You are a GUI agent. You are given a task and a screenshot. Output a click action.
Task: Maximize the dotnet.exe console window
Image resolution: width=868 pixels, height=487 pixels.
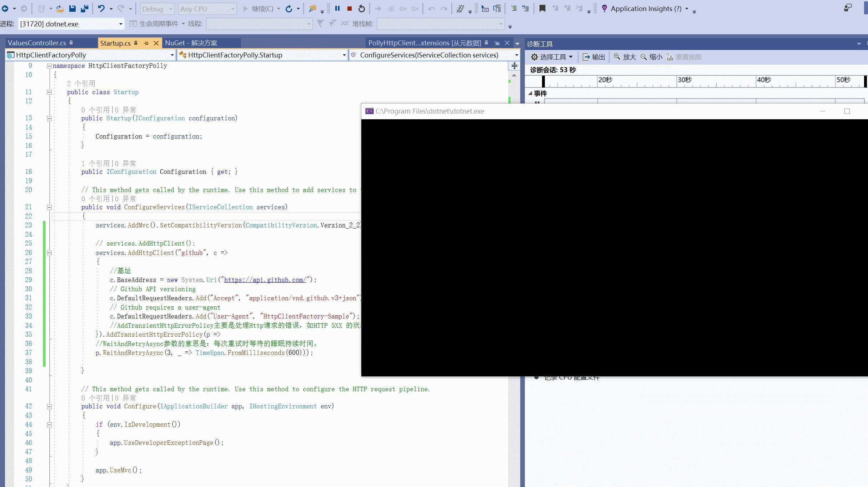pyautogui.click(x=847, y=111)
